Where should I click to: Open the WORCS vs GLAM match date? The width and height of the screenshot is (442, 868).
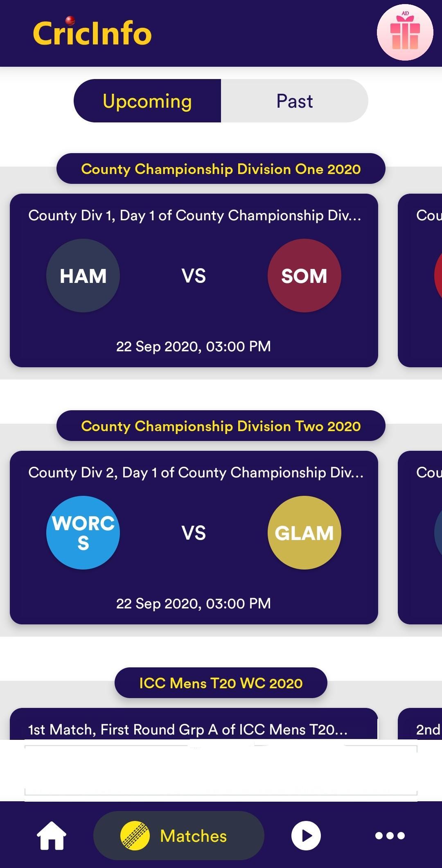(x=194, y=604)
